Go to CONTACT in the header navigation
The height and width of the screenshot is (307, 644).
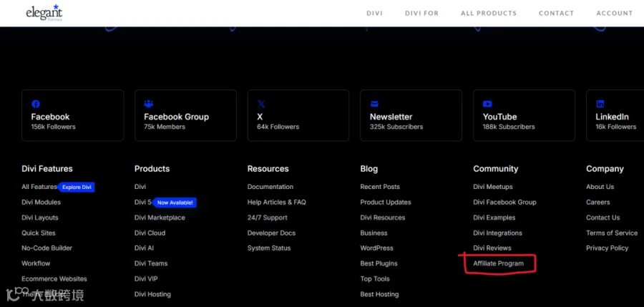click(556, 13)
